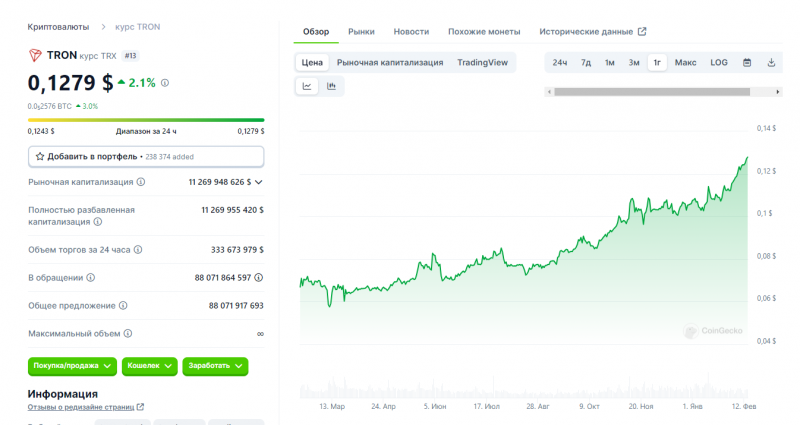Open the Похожие монеты tab
Image resolution: width=800 pixels, height=425 pixels.
pyautogui.click(x=484, y=32)
